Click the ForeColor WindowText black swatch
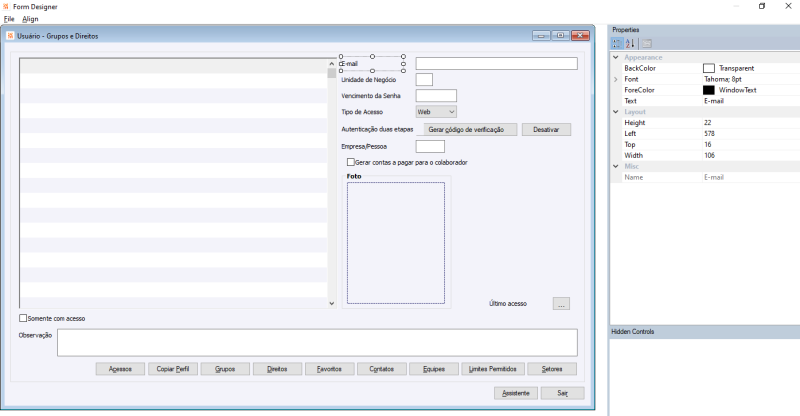Screen dimensions: 800x416 (x=709, y=90)
